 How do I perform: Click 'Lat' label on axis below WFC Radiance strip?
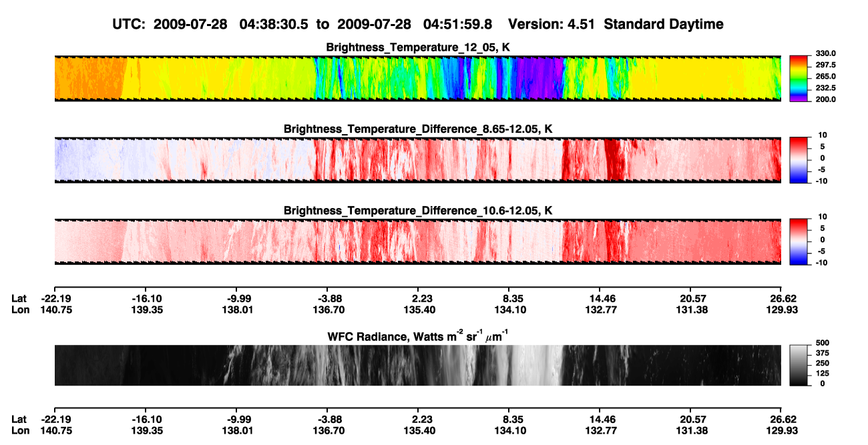[x=19, y=419]
